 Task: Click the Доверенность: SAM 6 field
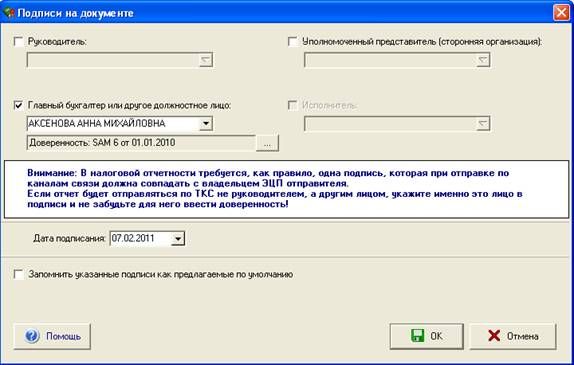click(x=141, y=143)
